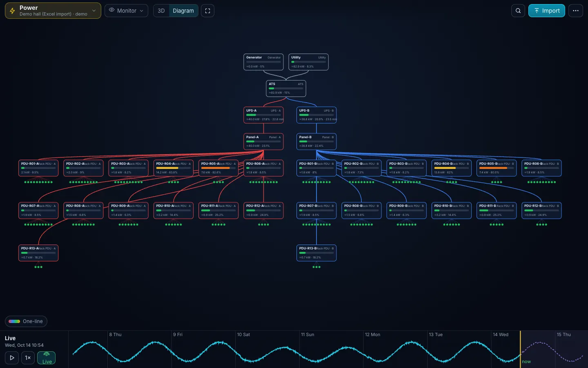Click the PDU-R04-B load bar
The height and width of the screenshot is (368, 588).
click(451, 168)
